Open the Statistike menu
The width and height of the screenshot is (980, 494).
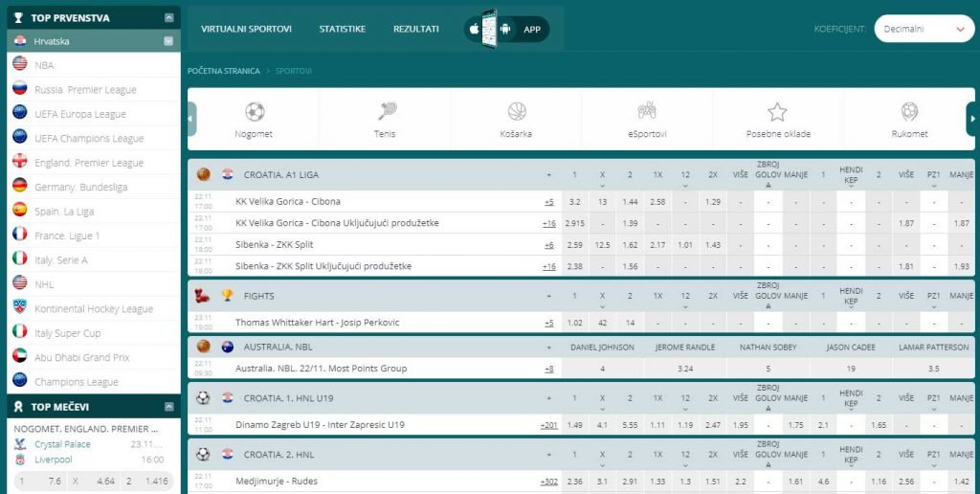(x=343, y=29)
